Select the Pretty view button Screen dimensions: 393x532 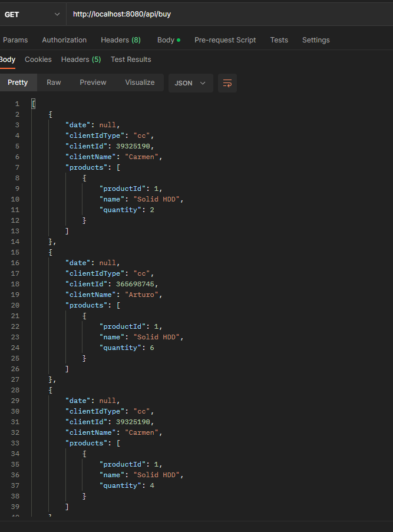(x=18, y=82)
